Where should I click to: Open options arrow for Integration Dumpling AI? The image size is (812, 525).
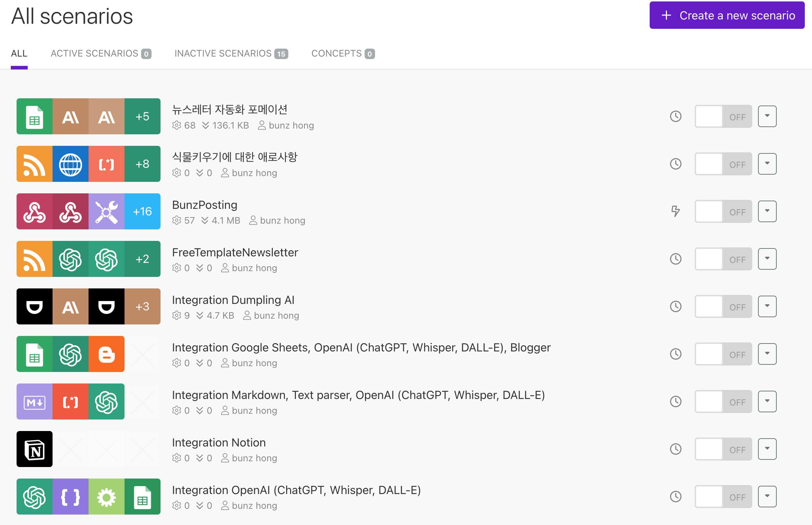(x=767, y=306)
